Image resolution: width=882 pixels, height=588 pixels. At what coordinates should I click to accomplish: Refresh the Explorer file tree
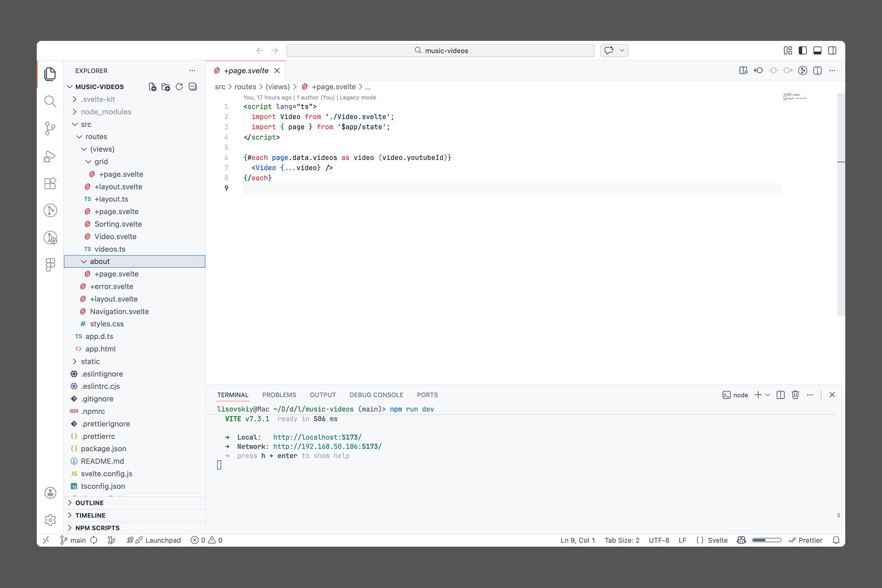click(179, 87)
